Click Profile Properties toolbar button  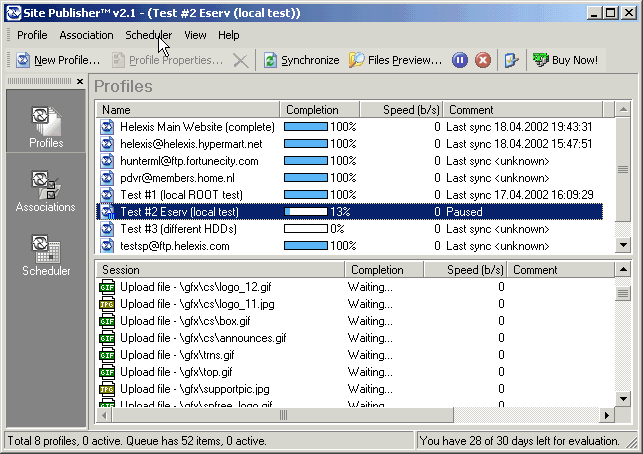pos(168,60)
